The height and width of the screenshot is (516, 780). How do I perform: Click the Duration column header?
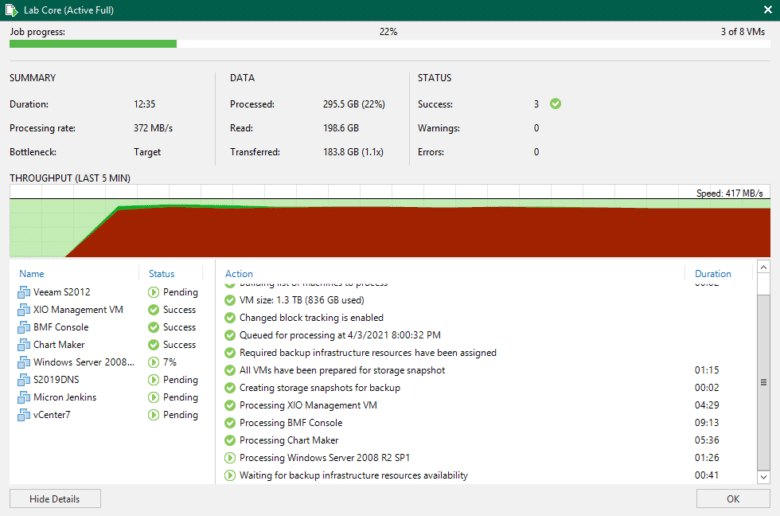(x=713, y=274)
